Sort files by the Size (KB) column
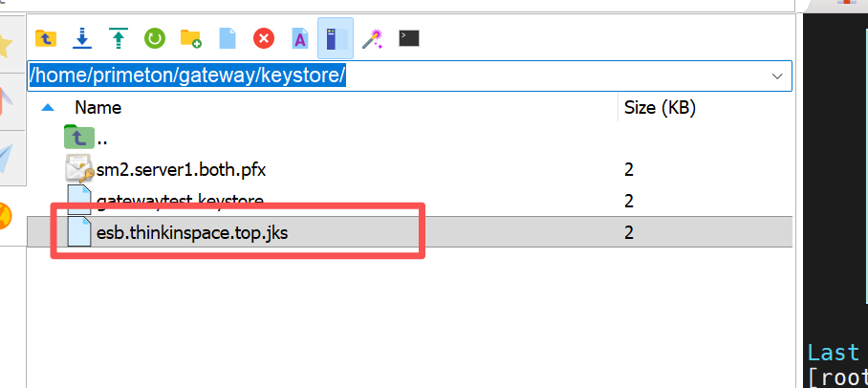 pos(660,108)
